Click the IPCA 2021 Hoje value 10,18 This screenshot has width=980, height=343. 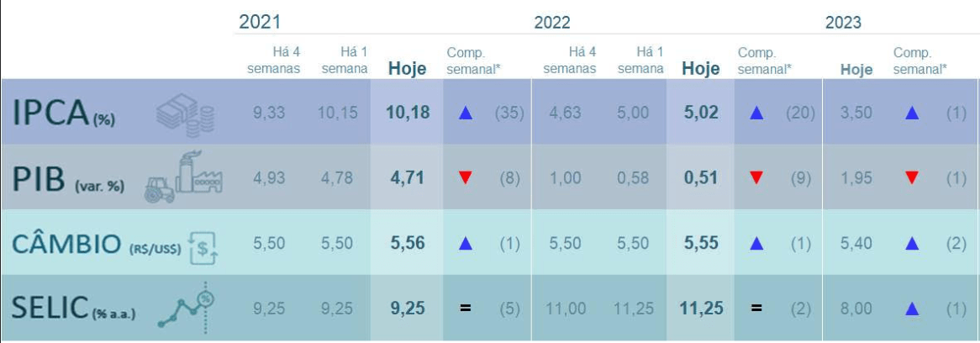(408, 113)
